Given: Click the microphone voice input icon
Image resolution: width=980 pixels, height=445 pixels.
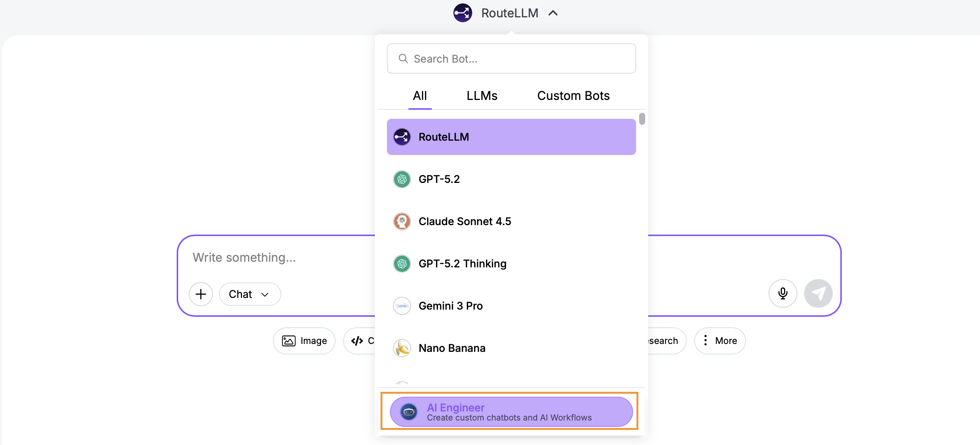Looking at the screenshot, I should pyautogui.click(x=782, y=293).
